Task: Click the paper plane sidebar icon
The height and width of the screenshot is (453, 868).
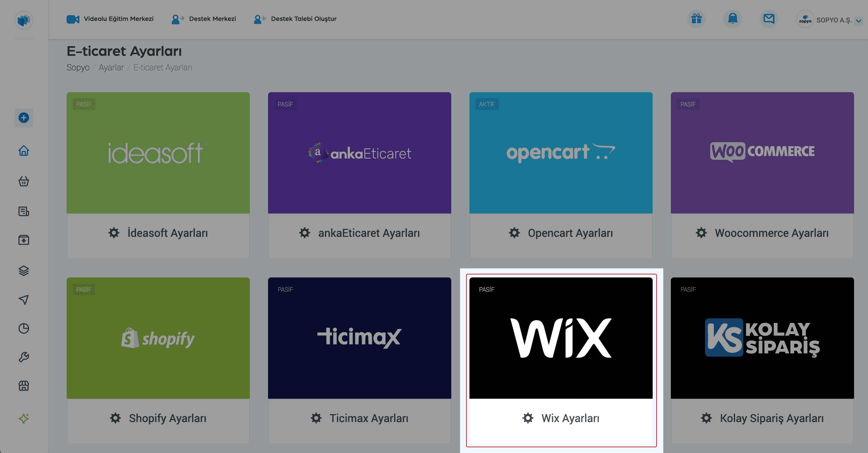Action: point(24,300)
